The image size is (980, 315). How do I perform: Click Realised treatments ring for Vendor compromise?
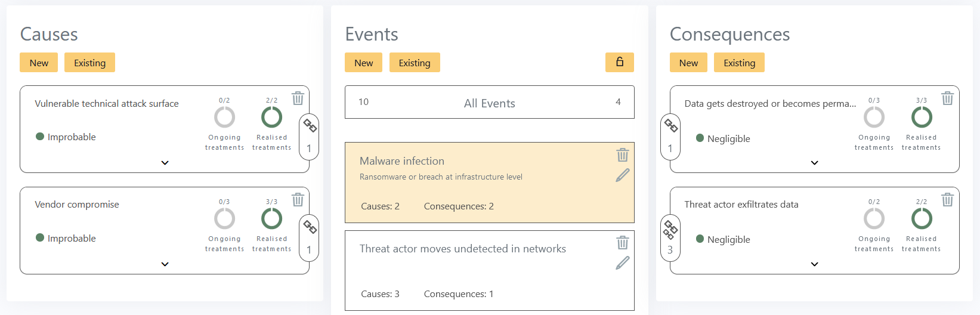tap(272, 219)
